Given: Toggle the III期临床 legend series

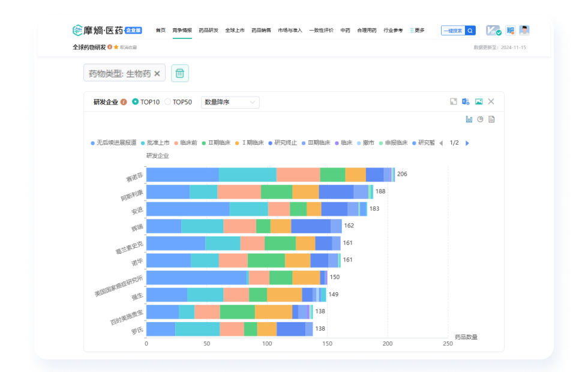Looking at the screenshot, I should [316, 143].
